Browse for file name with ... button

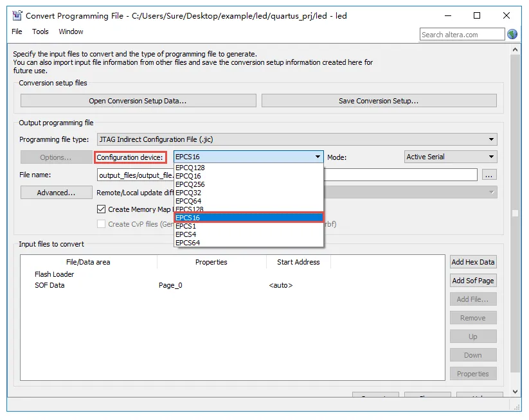point(489,175)
